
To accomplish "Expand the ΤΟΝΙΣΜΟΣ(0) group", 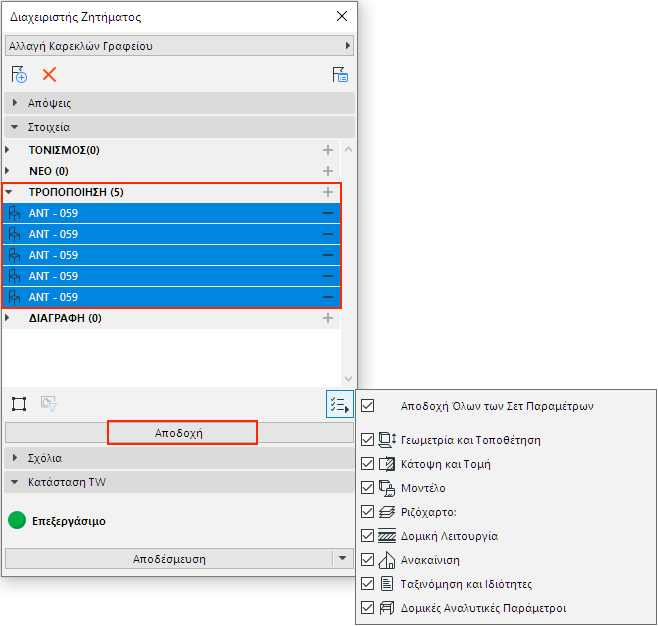I will coord(8,150).
